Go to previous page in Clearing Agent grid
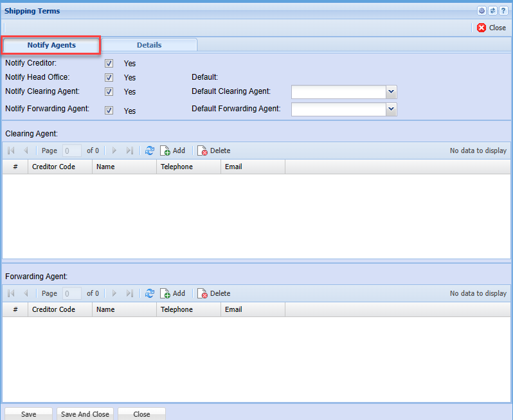The width and height of the screenshot is (513, 420). click(x=26, y=151)
